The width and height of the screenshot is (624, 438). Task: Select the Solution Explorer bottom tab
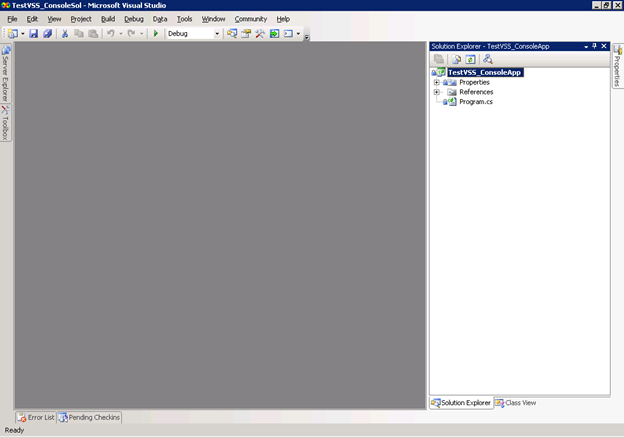coord(461,403)
